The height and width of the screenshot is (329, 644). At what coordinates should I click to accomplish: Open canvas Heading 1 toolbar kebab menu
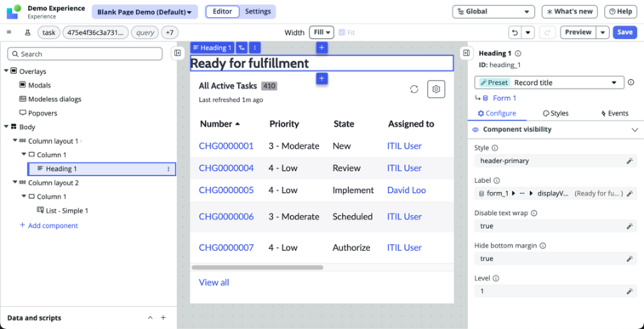click(x=254, y=48)
